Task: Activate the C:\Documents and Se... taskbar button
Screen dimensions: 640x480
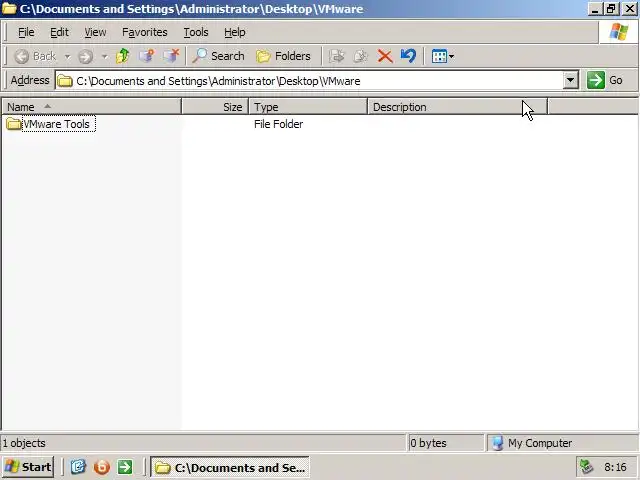Action: click(x=230, y=467)
